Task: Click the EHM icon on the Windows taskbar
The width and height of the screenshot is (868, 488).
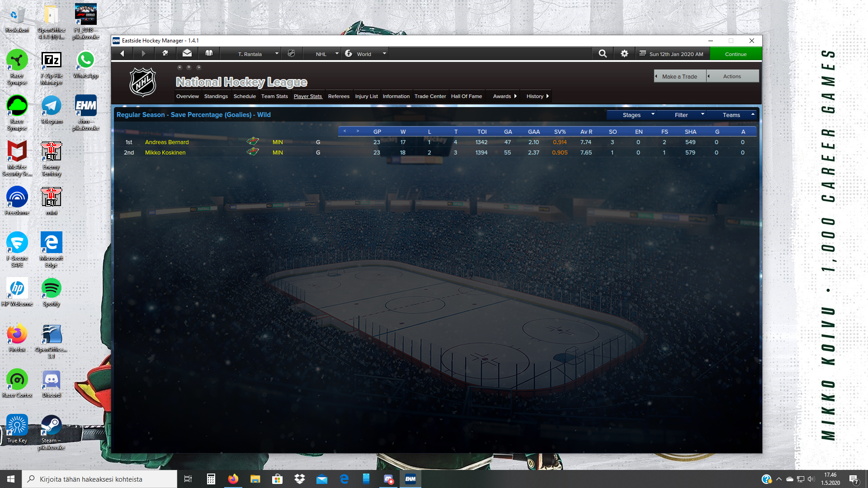Action: click(x=410, y=479)
